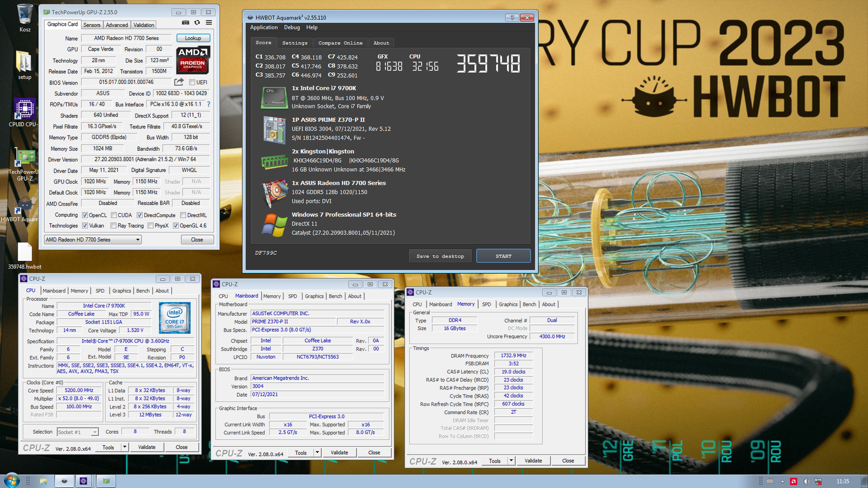The image size is (868, 488).
Task: Toggle the OpenCL checkbox
Action: point(85,215)
